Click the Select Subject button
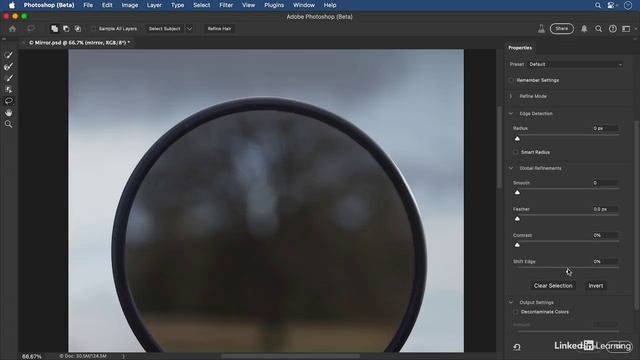This screenshot has height=360, width=640. [x=164, y=29]
